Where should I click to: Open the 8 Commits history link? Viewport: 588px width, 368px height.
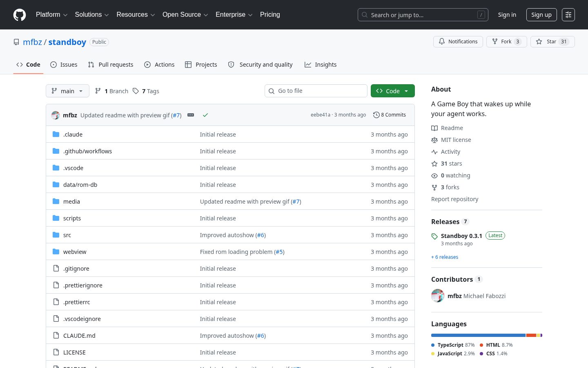[390, 115]
